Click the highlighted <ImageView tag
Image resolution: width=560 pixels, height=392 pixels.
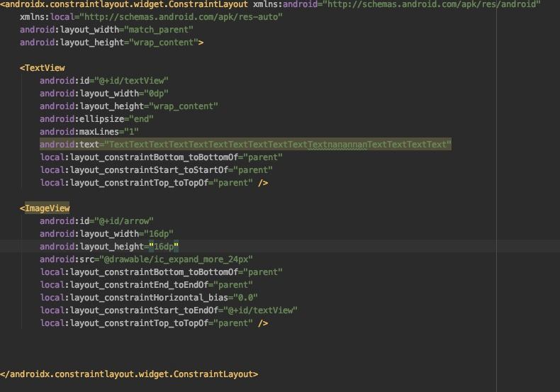click(x=45, y=208)
